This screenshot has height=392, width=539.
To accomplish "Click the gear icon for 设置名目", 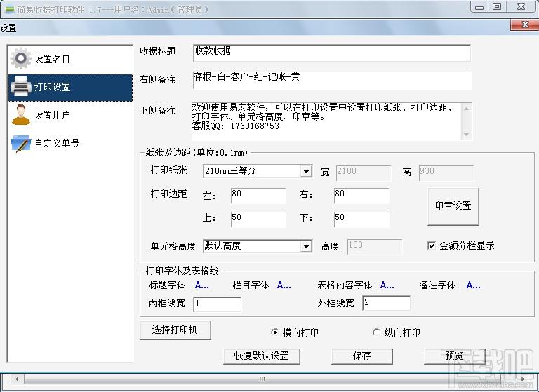I will [20, 58].
